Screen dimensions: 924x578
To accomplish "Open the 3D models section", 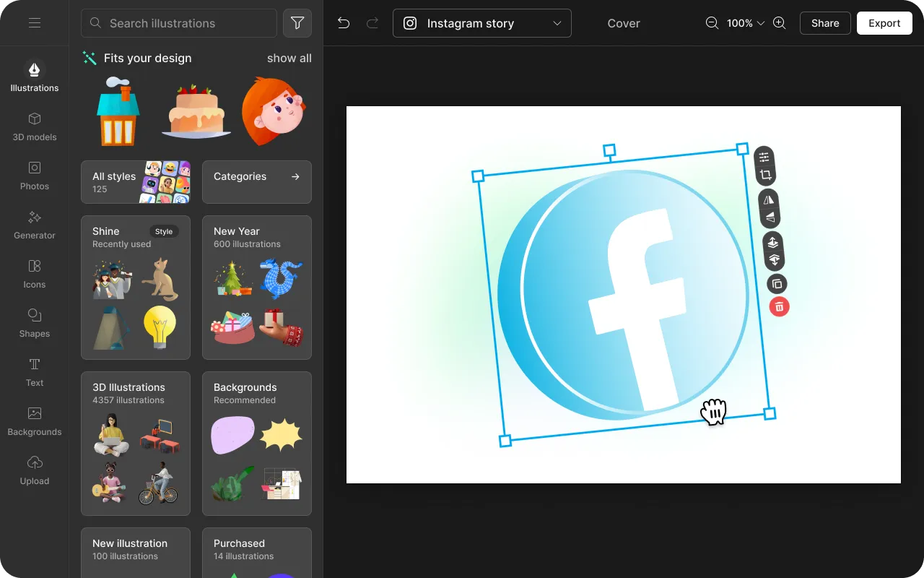I will coord(34,126).
